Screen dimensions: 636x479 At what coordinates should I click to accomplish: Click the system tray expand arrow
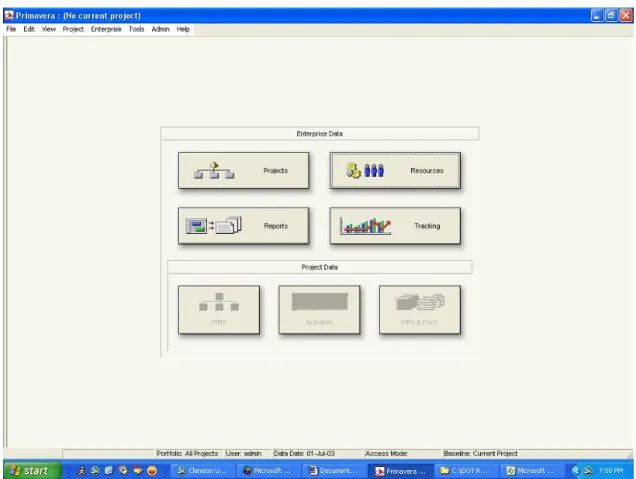tap(575, 470)
